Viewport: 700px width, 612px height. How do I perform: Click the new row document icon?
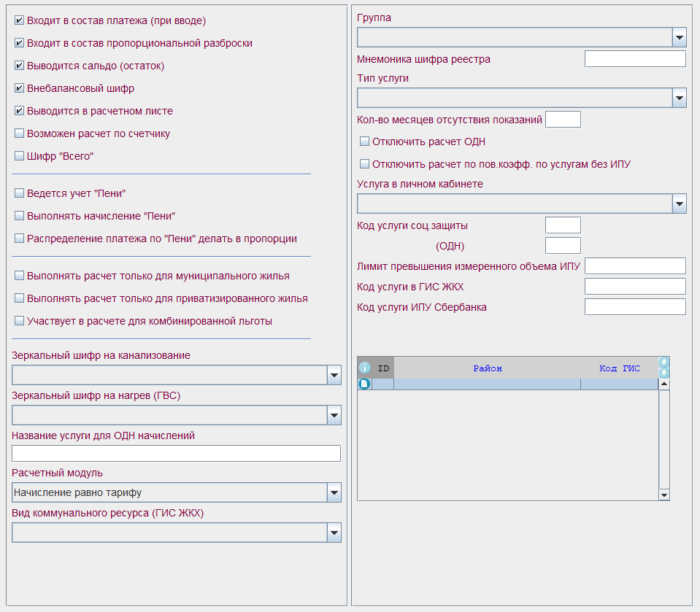pyautogui.click(x=364, y=384)
